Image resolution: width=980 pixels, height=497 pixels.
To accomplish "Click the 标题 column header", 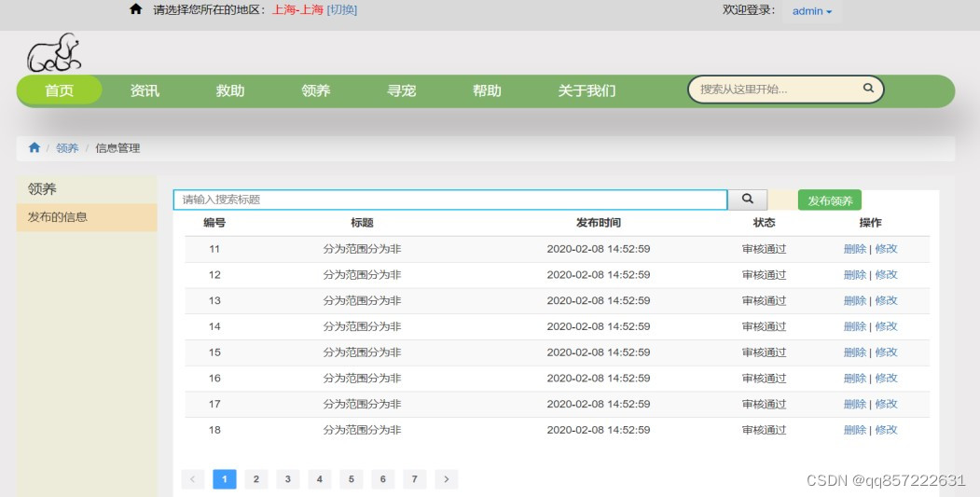I will coord(362,223).
